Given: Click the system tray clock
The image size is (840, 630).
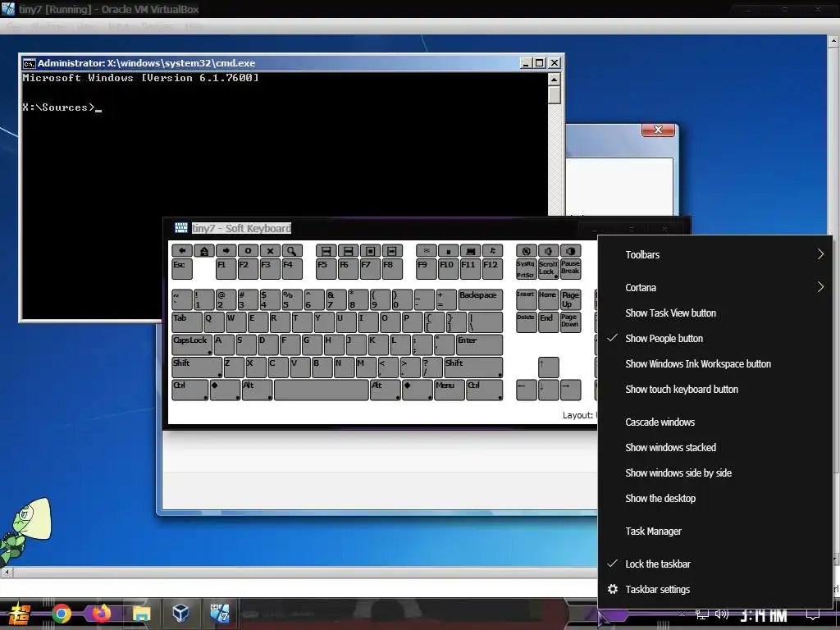Looking at the screenshot, I should (x=764, y=615).
